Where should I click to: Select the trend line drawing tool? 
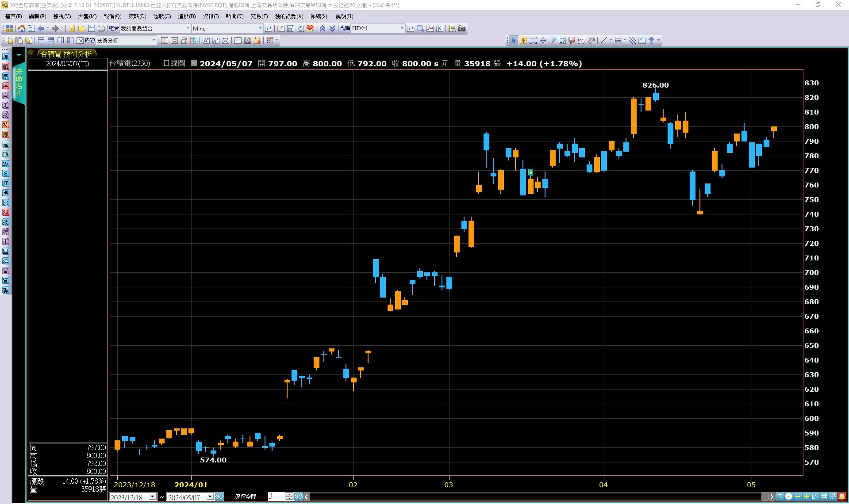tap(603, 40)
